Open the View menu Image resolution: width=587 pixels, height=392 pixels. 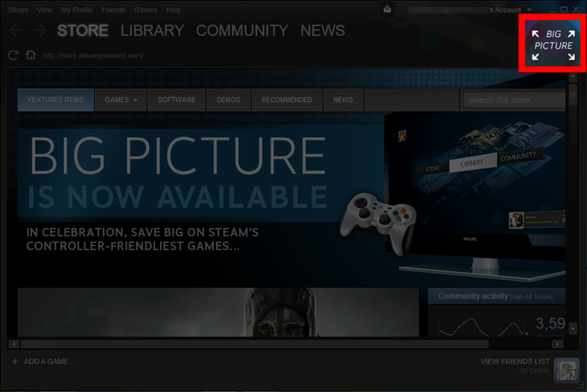point(44,10)
